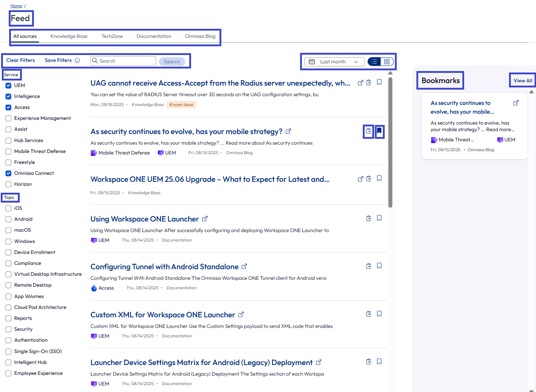Bookmark the UAG Radius server article
Screen dimensions: 536x392
[379, 82]
